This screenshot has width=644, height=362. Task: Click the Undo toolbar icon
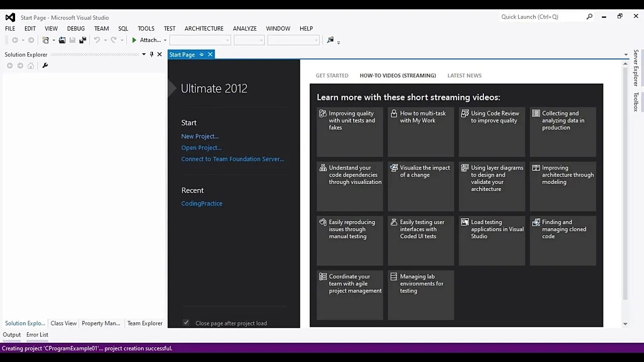(97, 40)
